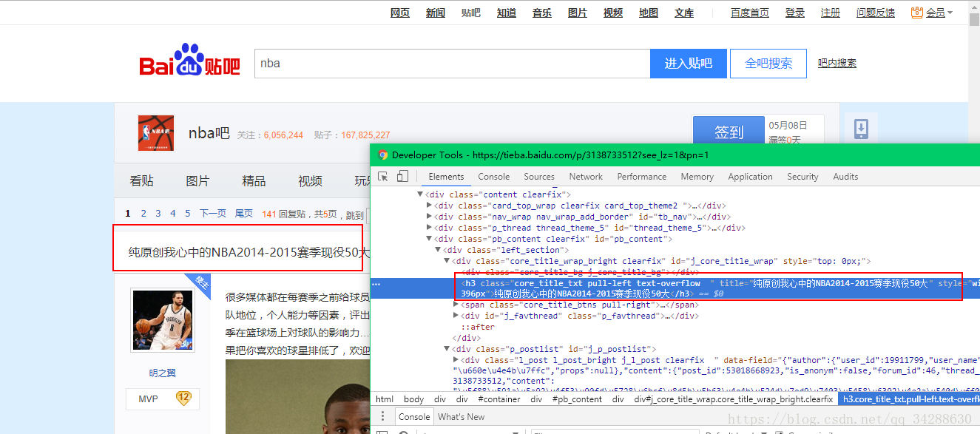Image resolution: width=980 pixels, height=434 pixels.
Task: Open the Application tab
Action: (750, 177)
